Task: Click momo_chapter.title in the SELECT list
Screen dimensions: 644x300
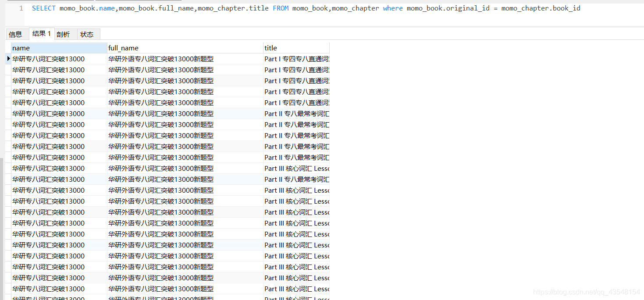Action: tap(233, 8)
